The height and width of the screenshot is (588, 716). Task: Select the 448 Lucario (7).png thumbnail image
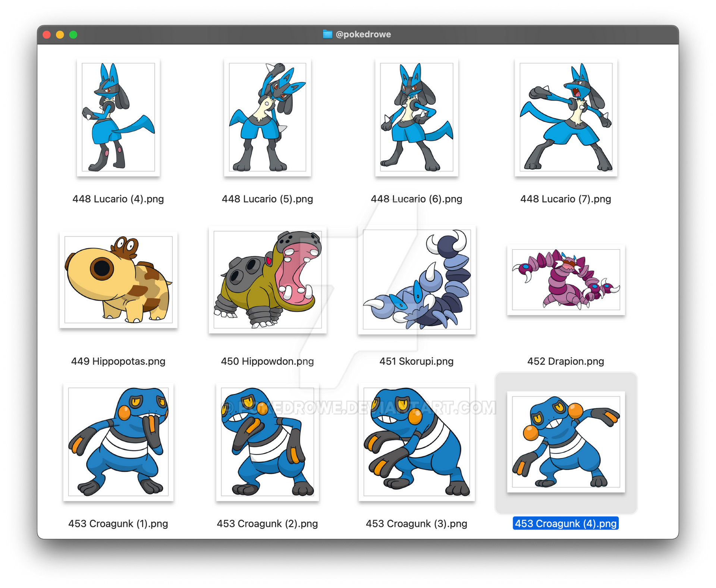coord(566,117)
